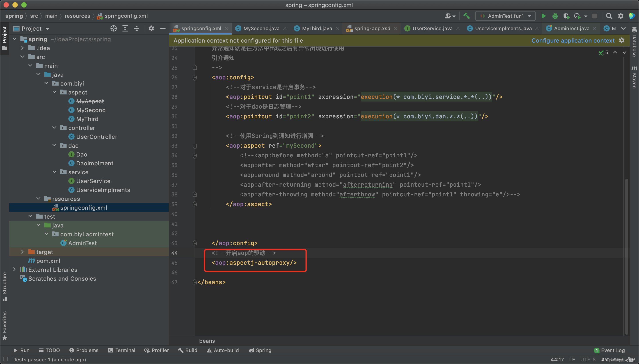Open the Database tool window
The height and width of the screenshot is (364, 639).
pos(634,42)
